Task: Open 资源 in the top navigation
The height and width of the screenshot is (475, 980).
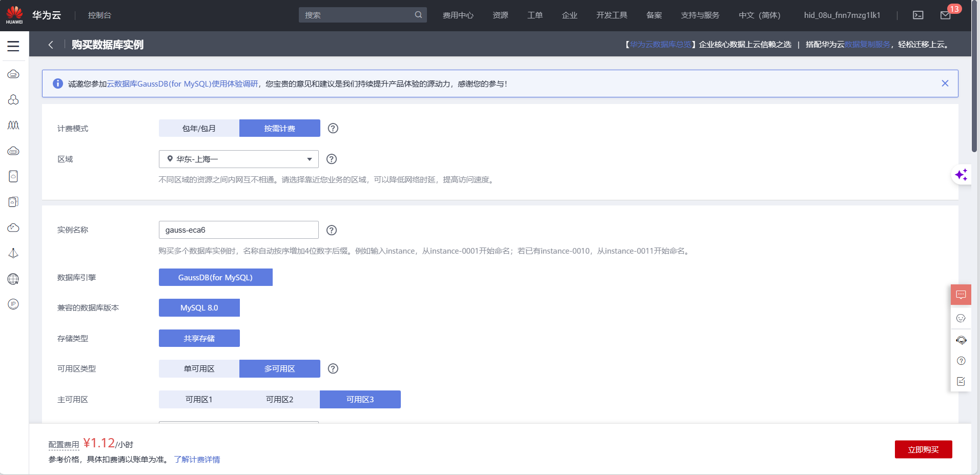Action: coord(500,15)
